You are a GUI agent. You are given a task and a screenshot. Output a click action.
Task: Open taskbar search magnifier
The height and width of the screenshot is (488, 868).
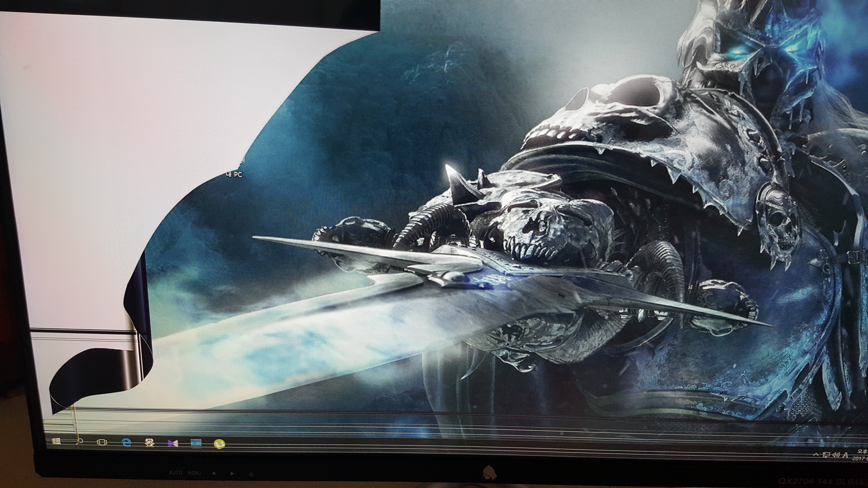(x=80, y=441)
